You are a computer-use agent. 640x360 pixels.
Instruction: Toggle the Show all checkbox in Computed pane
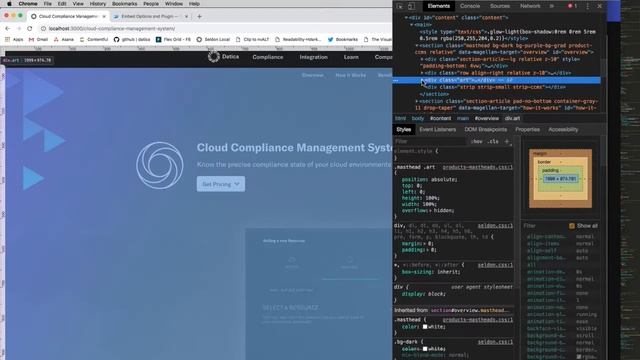[572, 226]
